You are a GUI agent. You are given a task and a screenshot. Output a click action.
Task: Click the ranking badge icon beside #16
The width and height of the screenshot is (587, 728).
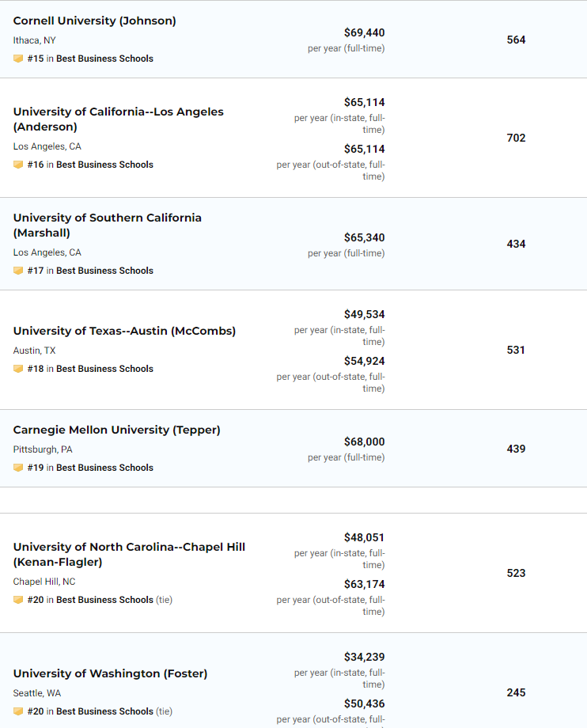point(18,165)
